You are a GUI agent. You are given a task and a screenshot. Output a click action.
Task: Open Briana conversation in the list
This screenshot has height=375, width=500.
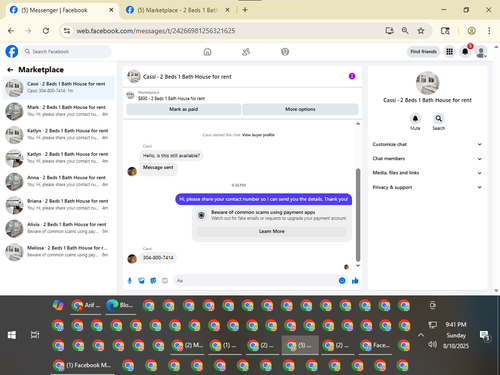tap(59, 205)
